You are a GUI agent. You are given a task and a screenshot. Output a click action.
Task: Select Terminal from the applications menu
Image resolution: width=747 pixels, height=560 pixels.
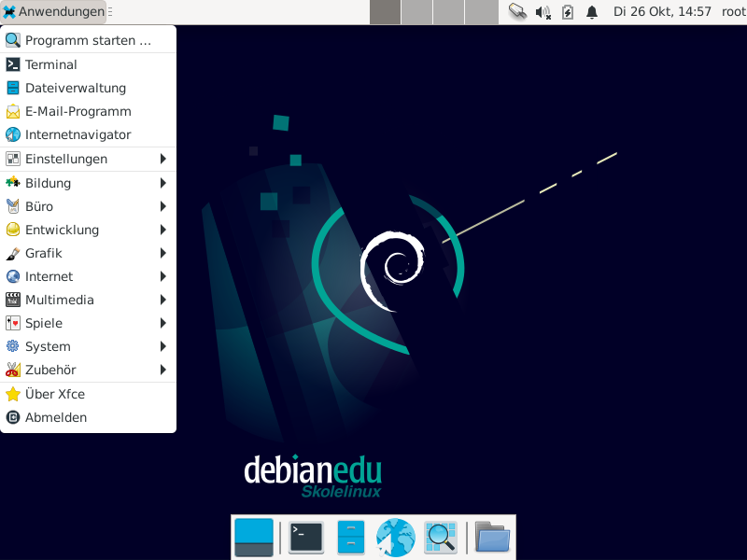coord(51,64)
